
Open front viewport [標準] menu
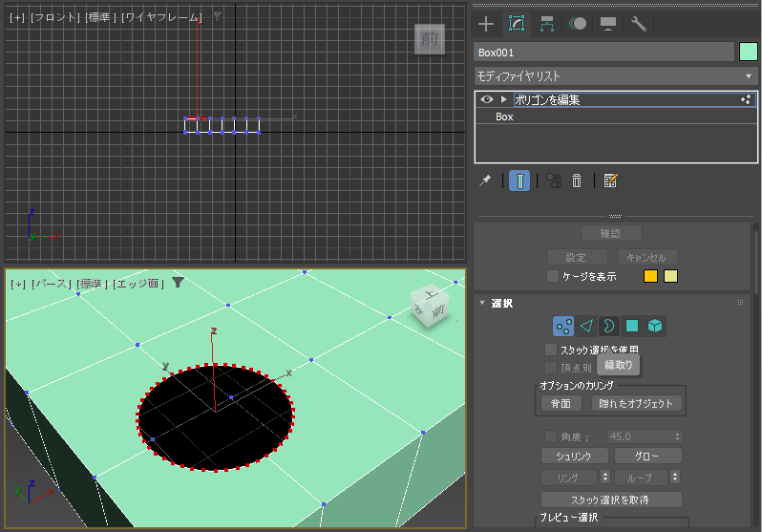pyautogui.click(x=100, y=17)
